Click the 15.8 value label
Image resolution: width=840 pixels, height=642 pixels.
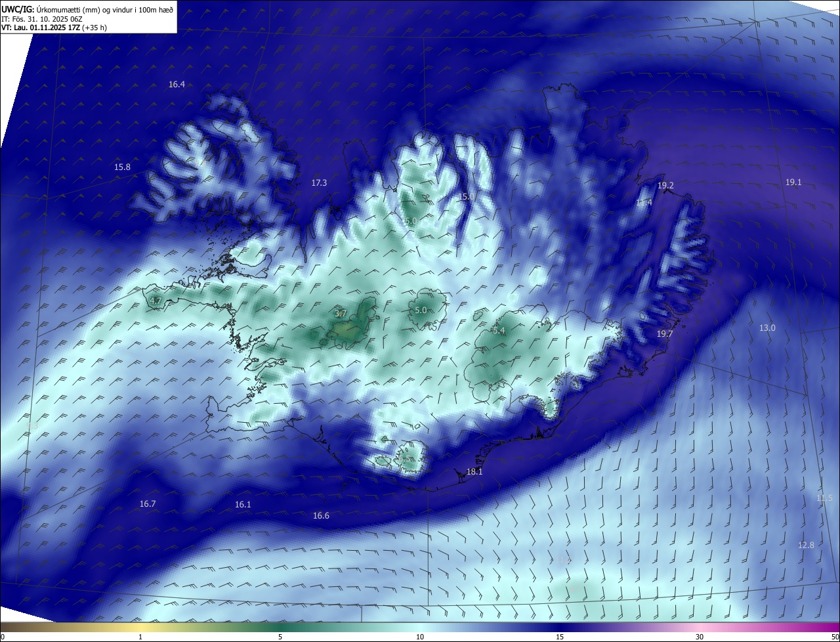(123, 167)
